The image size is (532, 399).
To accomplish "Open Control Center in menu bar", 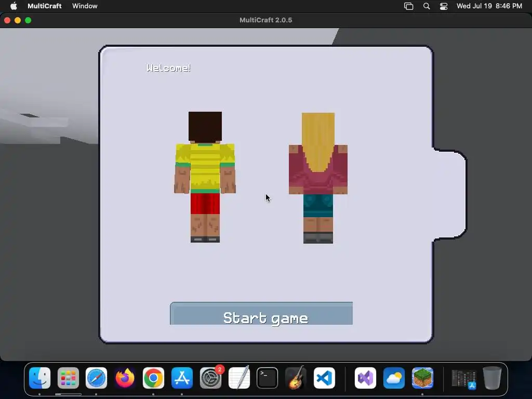I will (x=444, y=6).
